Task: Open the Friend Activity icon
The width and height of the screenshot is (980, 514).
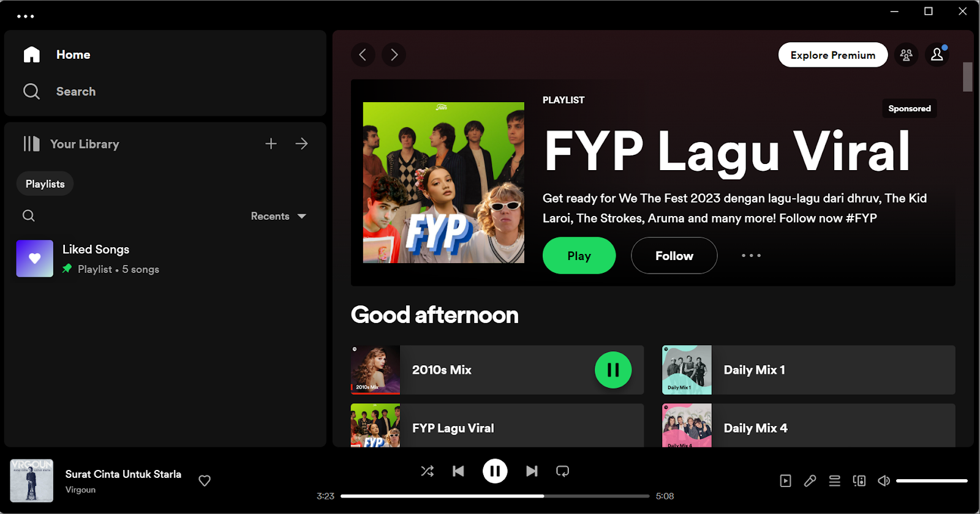Action: click(x=907, y=54)
